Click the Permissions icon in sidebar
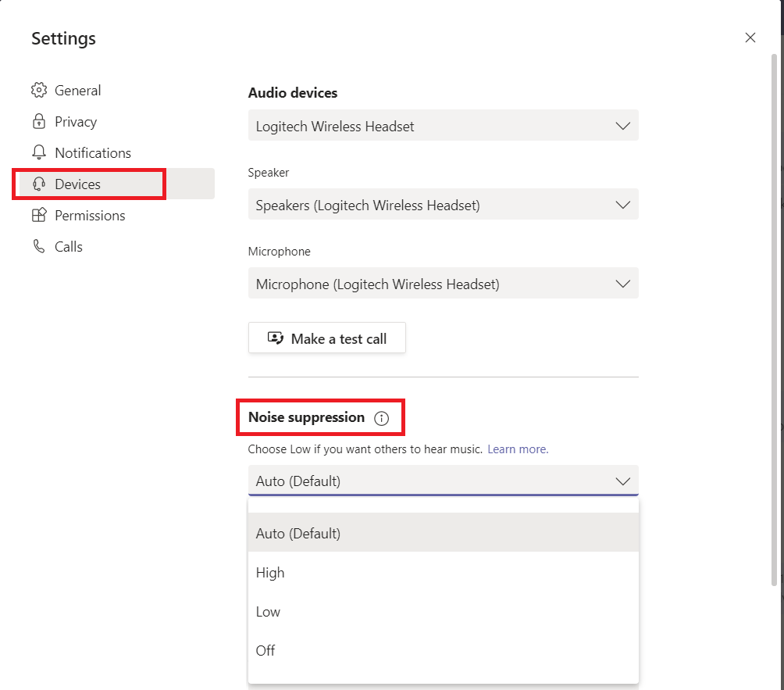 pos(39,216)
